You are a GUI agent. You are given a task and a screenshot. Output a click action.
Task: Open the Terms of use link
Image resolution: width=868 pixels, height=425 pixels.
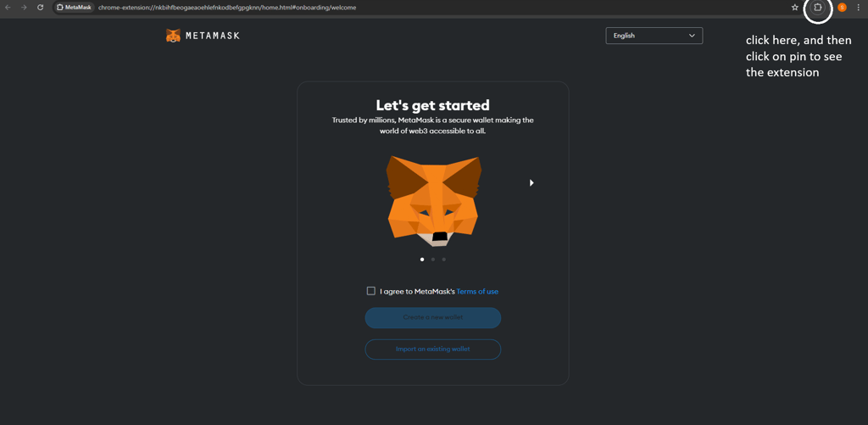tap(477, 292)
